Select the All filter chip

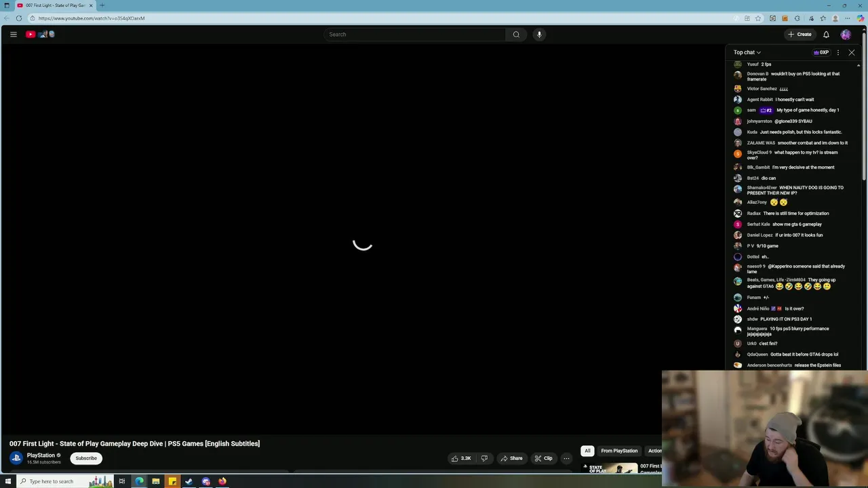coord(587,451)
